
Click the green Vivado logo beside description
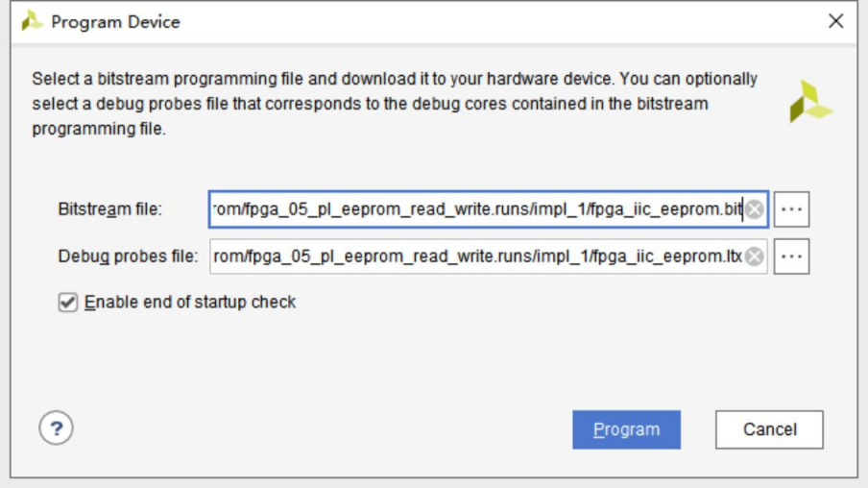point(810,102)
